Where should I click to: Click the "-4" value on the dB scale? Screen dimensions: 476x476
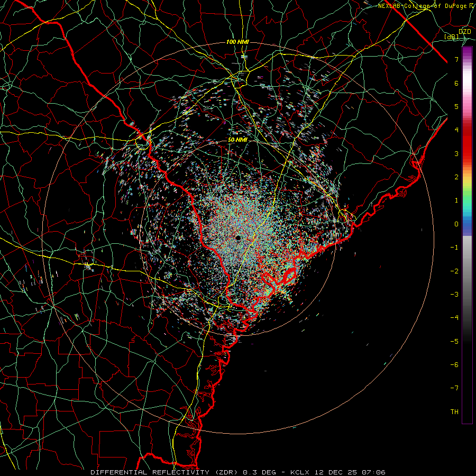click(x=454, y=317)
